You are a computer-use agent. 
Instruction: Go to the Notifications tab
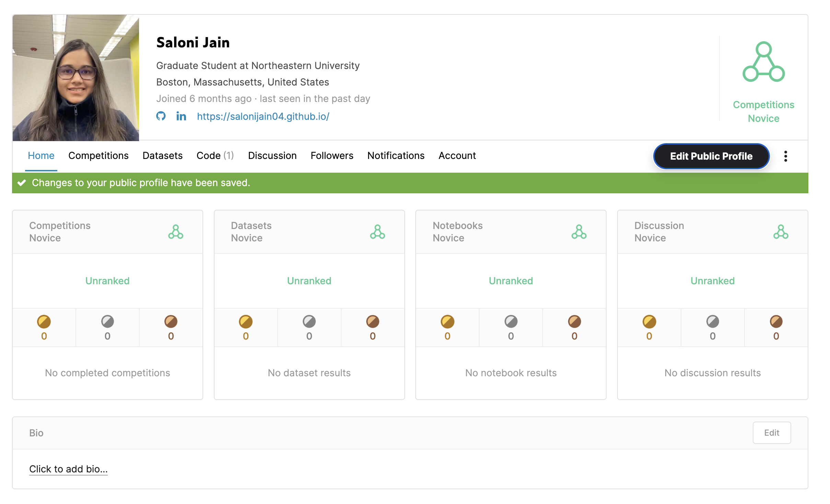pos(395,156)
